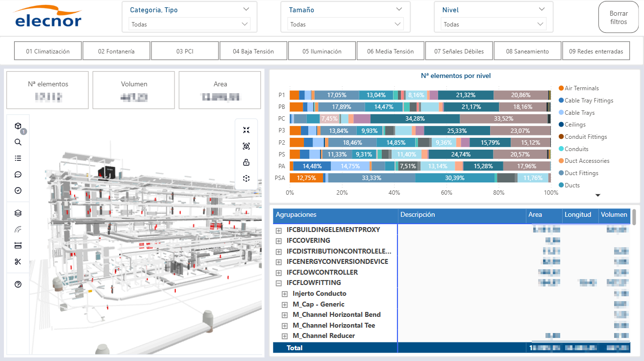Click the Borrar filtros button

619,18
